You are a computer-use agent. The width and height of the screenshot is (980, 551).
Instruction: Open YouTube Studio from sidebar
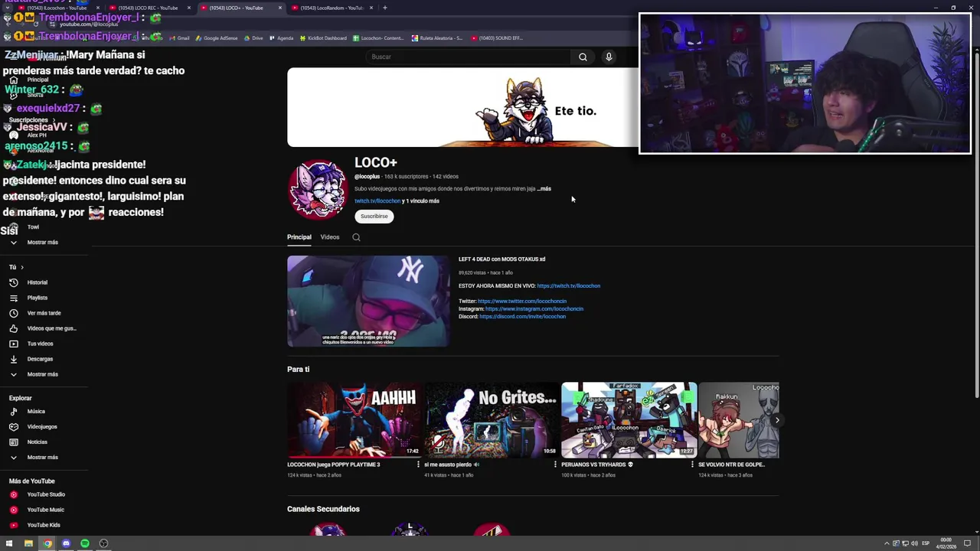[x=46, y=494]
